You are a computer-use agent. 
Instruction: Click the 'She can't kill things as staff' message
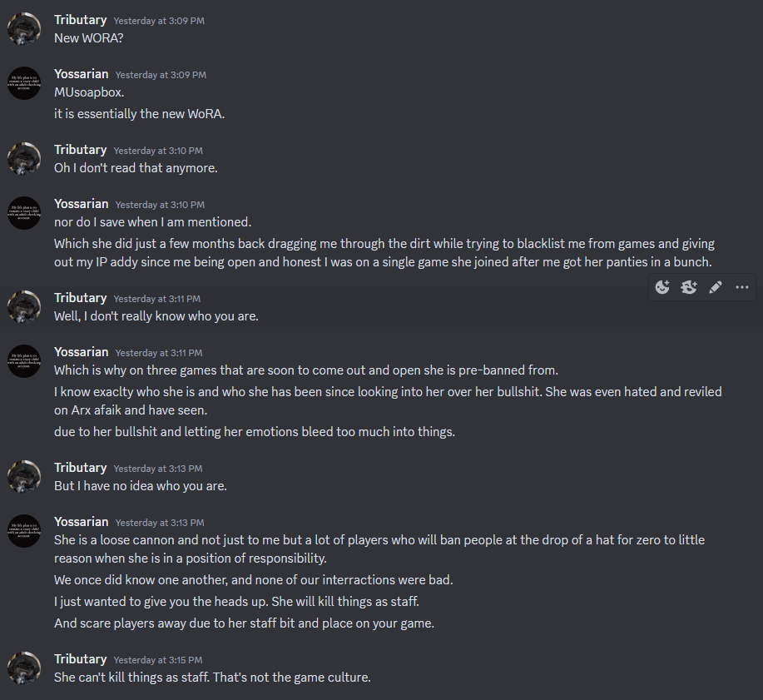coord(211,677)
